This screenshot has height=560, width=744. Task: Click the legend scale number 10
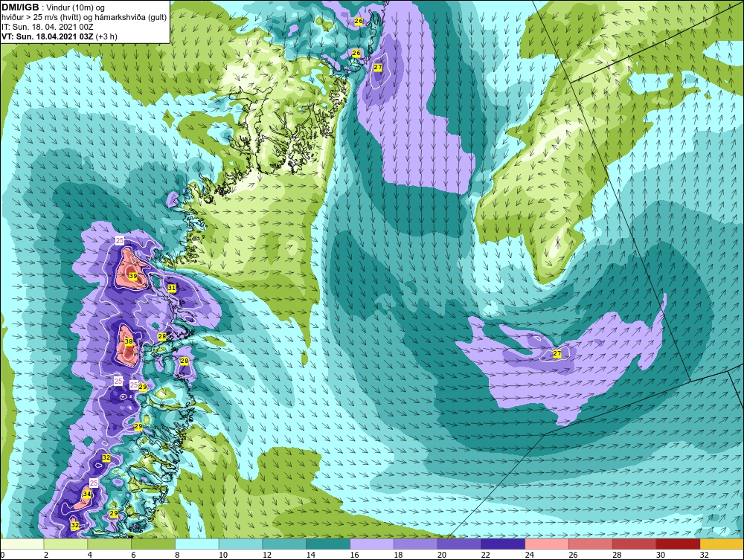pyautogui.click(x=223, y=556)
